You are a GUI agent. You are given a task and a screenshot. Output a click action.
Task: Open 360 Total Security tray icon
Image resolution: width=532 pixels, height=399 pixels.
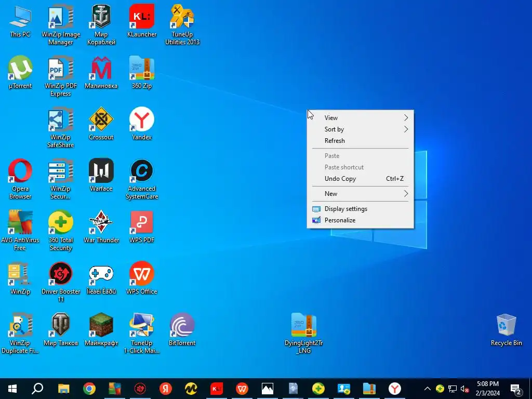(440, 389)
